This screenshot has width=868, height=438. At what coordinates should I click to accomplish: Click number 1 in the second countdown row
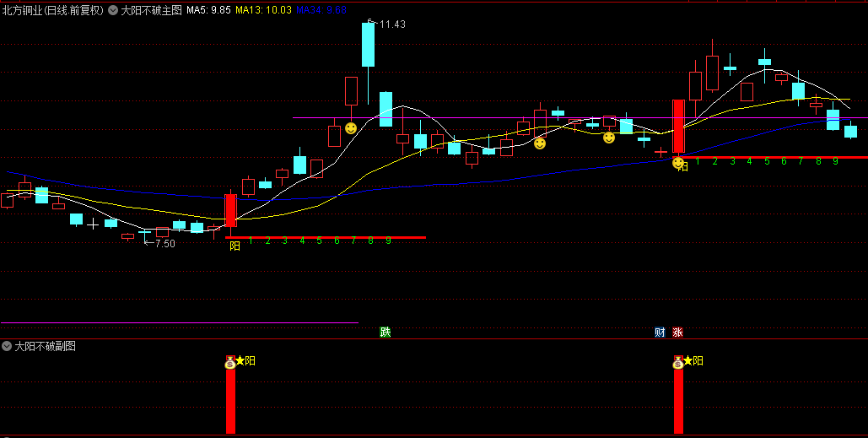coord(698,161)
